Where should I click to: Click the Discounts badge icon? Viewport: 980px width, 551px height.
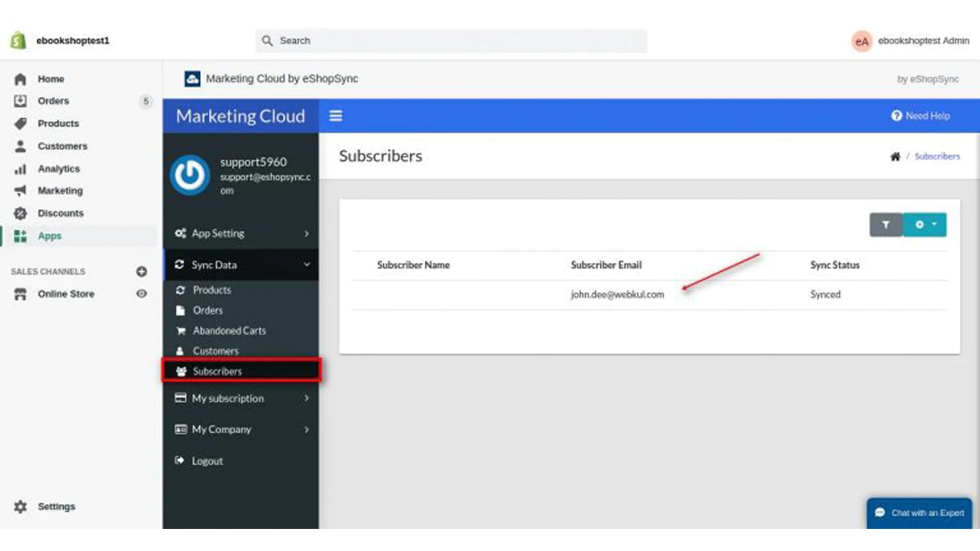[x=20, y=214]
